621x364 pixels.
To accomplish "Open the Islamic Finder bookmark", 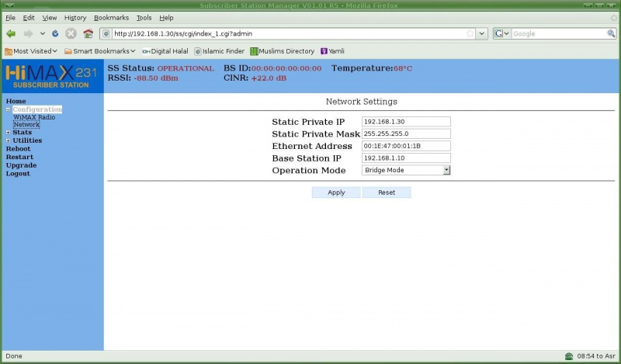I will 220,51.
